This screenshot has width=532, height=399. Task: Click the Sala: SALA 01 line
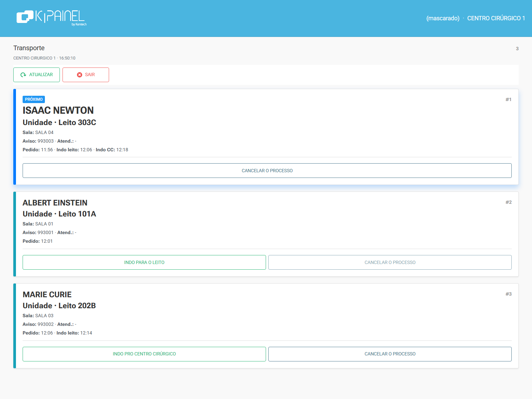[38, 224]
